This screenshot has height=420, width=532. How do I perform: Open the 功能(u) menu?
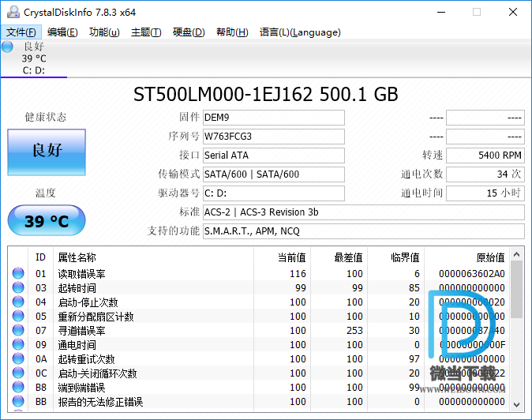104,32
